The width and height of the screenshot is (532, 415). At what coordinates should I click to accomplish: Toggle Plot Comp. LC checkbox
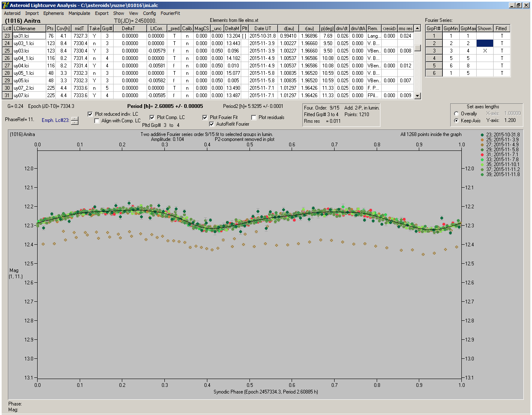coord(152,117)
